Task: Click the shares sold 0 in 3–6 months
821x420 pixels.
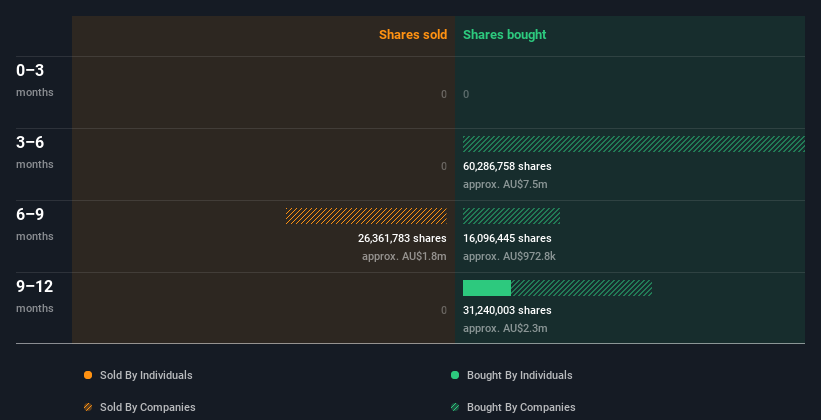Action: click(444, 167)
